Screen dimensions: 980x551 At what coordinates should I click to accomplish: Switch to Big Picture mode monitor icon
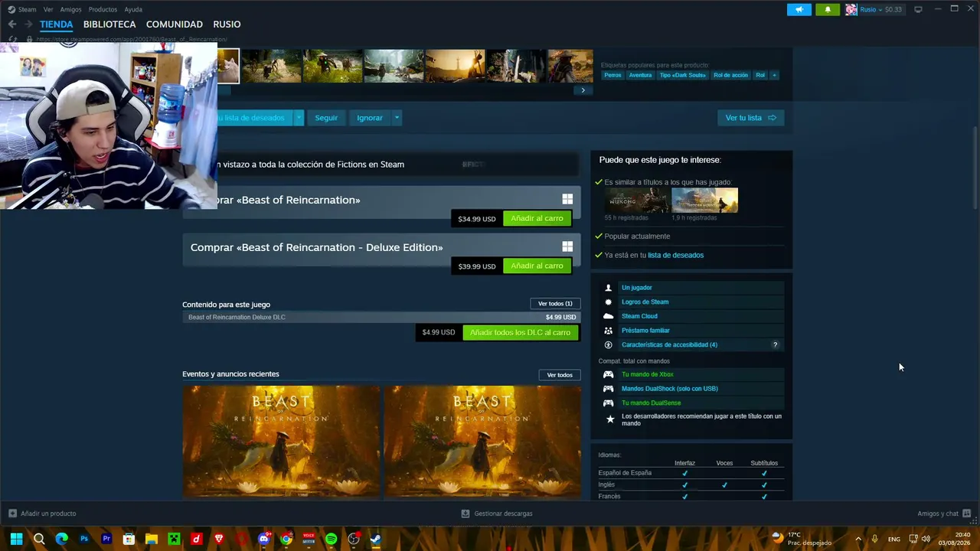click(918, 9)
